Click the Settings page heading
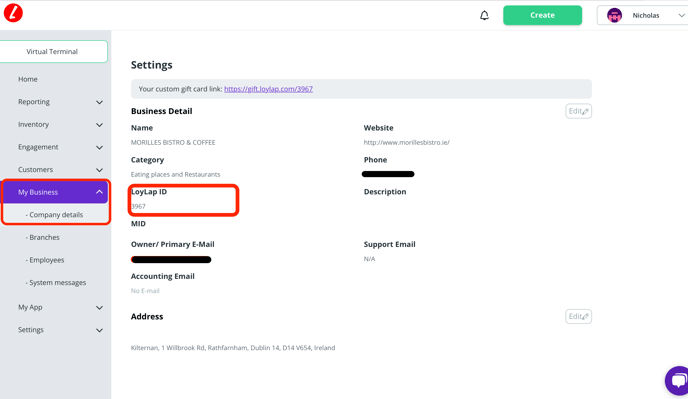Viewport: 688px width, 399px height. [152, 65]
